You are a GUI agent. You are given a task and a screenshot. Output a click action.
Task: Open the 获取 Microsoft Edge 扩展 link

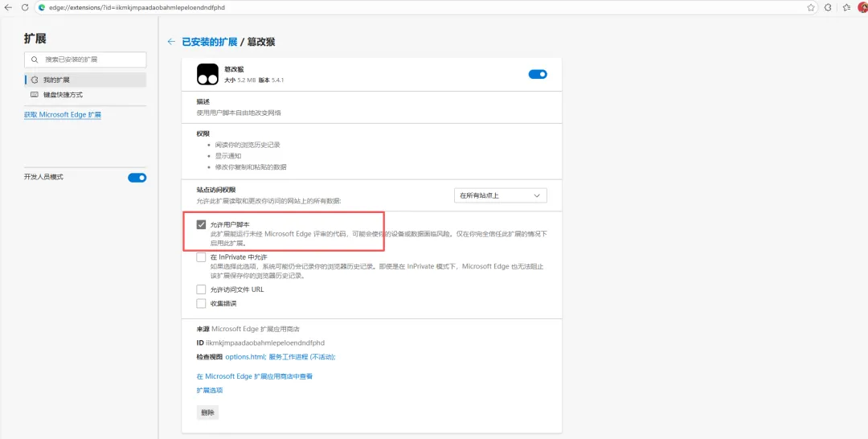(x=63, y=115)
